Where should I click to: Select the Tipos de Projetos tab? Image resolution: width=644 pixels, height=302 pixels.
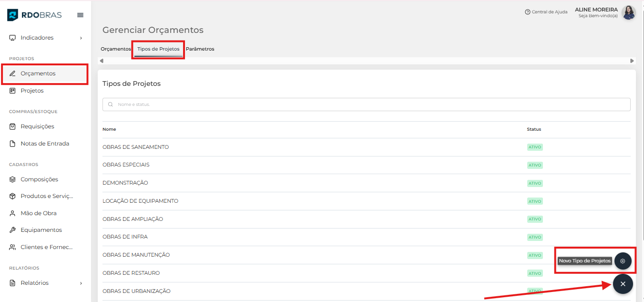click(x=158, y=49)
